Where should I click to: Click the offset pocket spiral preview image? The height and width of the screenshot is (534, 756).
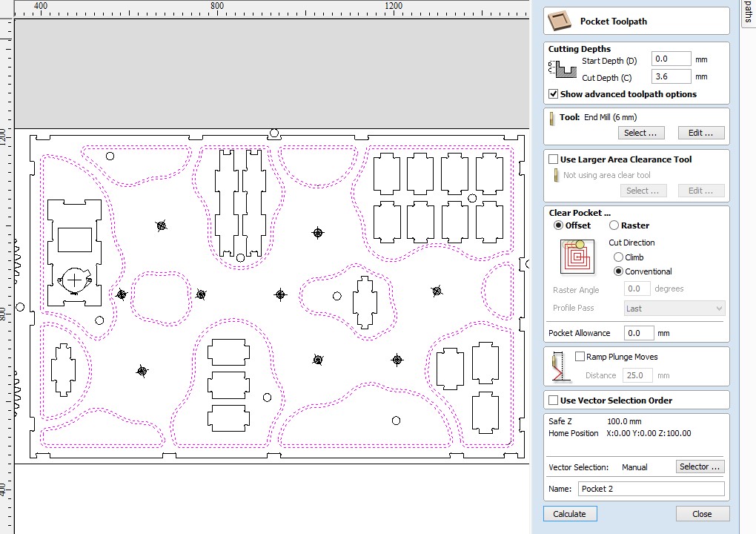coord(577,257)
